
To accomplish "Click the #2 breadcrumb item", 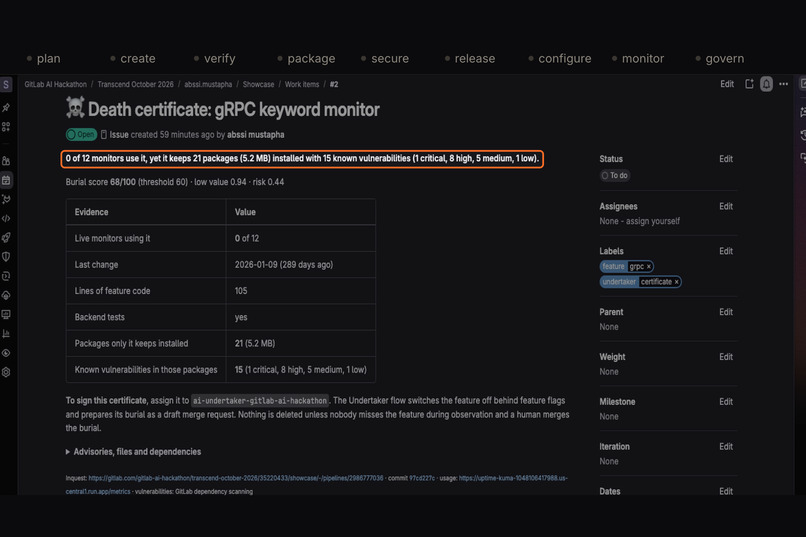I will [334, 84].
